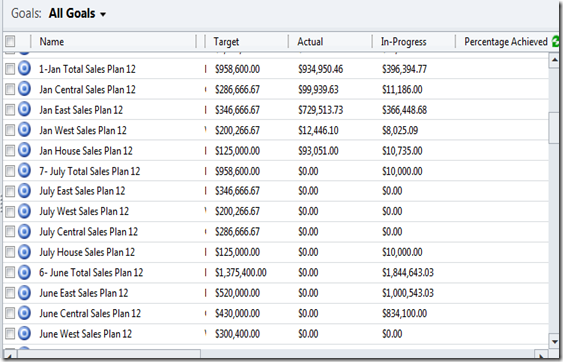This screenshot has height=362, width=563.
Task: Click goal icon of July Central Sales Plan 12
Action: (24, 232)
